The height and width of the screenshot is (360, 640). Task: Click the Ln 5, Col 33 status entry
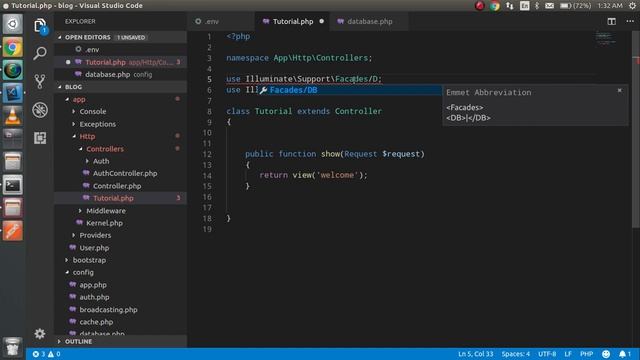pos(476,354)
